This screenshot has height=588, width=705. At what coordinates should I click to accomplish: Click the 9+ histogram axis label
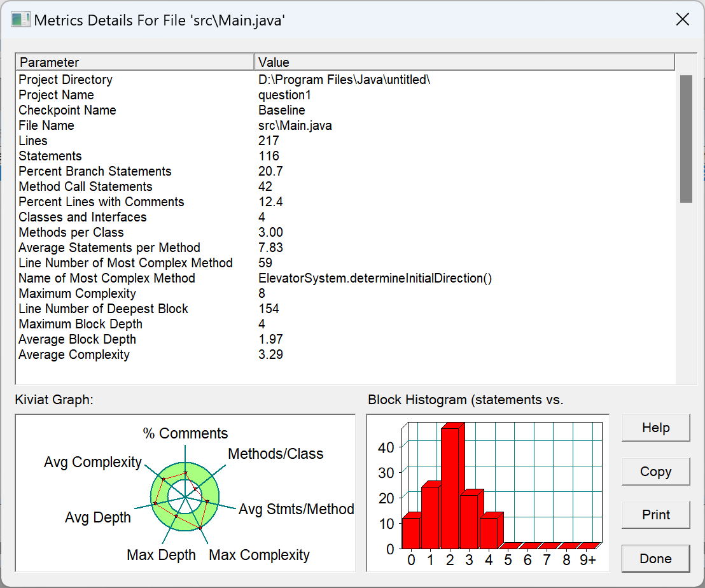pos(588,560)
